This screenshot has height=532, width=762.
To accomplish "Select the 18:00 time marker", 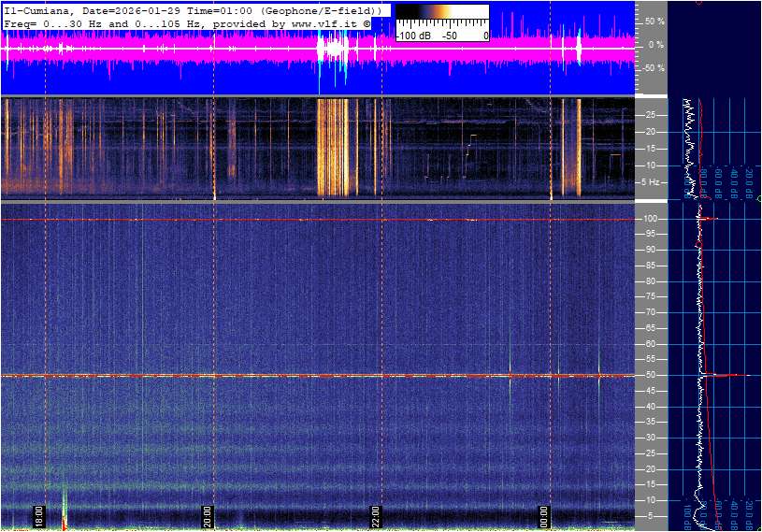I will tap(39, 515).
